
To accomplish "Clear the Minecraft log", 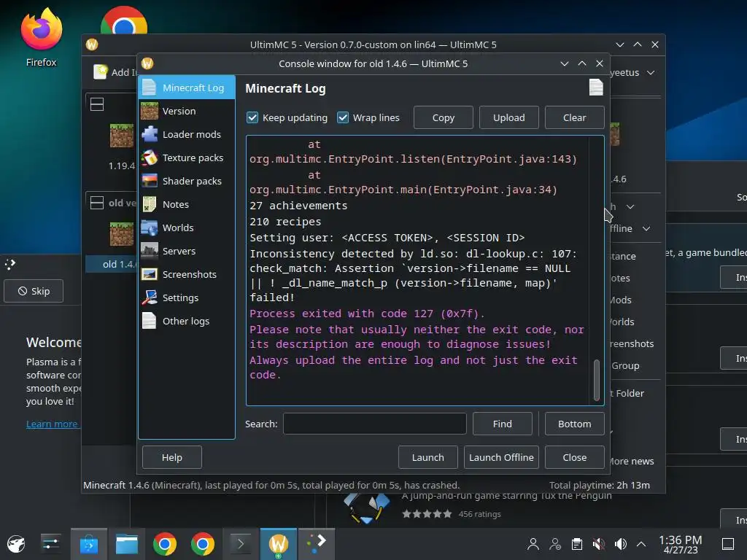I will coord(575,117).
